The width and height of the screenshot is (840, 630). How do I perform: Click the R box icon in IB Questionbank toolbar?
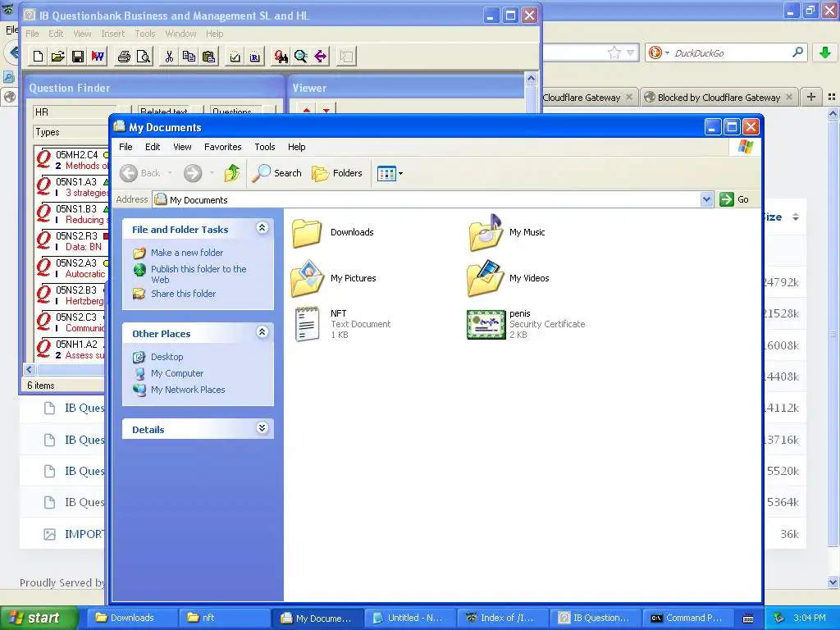(x=255, y=57)
